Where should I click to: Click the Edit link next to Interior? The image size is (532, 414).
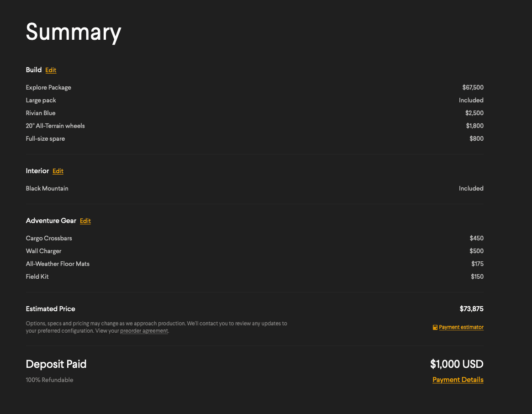[x=58, y=171]
